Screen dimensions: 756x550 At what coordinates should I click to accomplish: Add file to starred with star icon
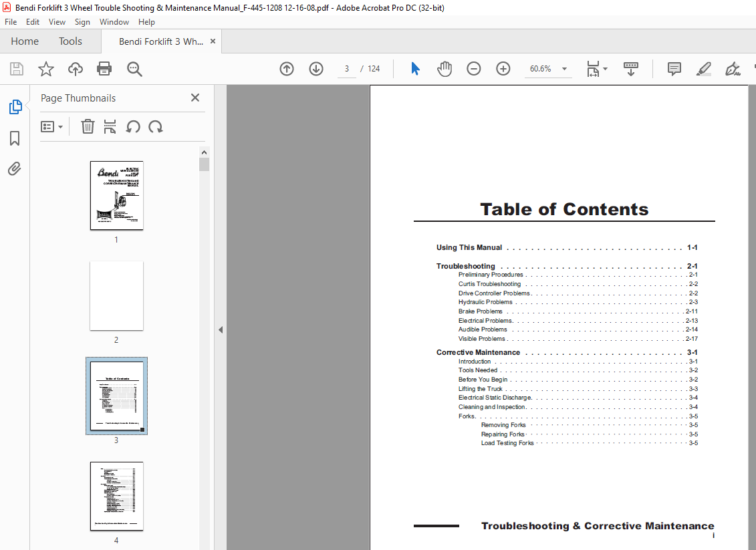(46, 69)
